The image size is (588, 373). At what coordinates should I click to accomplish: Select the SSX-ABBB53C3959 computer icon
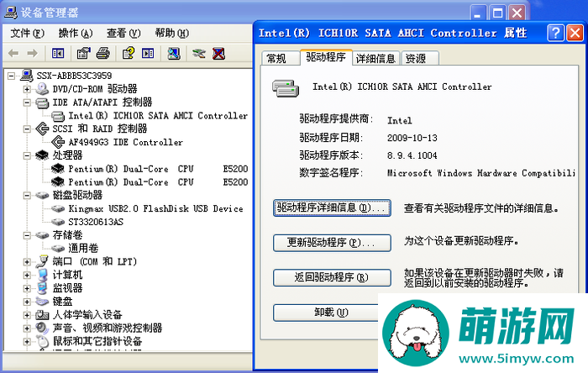(x=27, y=76)
